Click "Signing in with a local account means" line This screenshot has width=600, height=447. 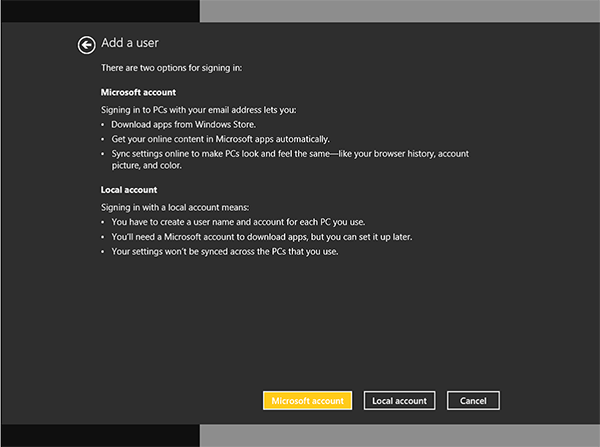click(x=180, y=206)
